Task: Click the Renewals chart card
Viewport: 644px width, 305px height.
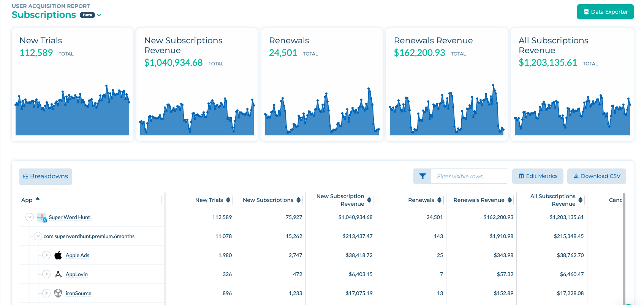Action: coord(322,84)
